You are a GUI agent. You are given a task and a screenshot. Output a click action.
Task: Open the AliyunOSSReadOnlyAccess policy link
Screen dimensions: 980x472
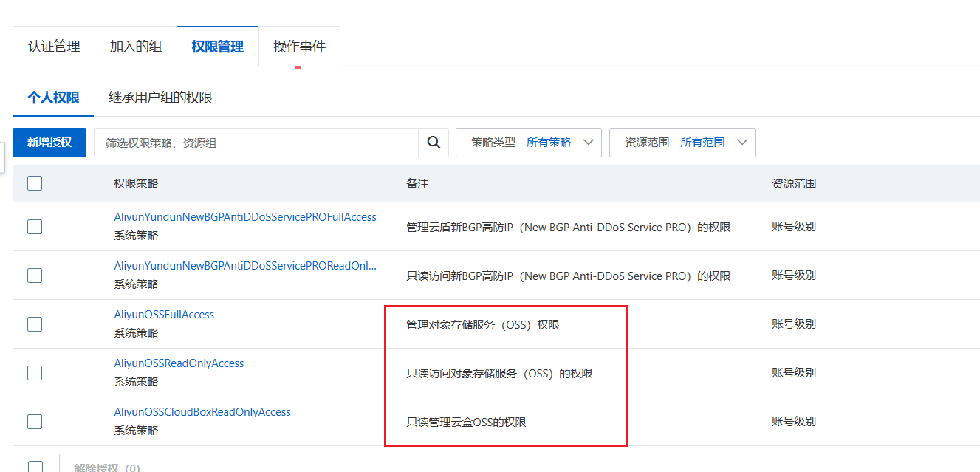[x=179, y=363]
